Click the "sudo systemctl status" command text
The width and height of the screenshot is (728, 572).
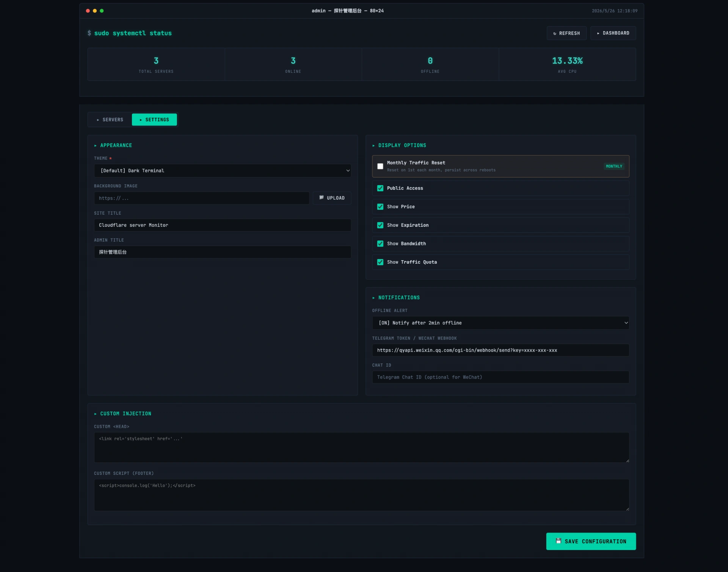tap(133, 33)
